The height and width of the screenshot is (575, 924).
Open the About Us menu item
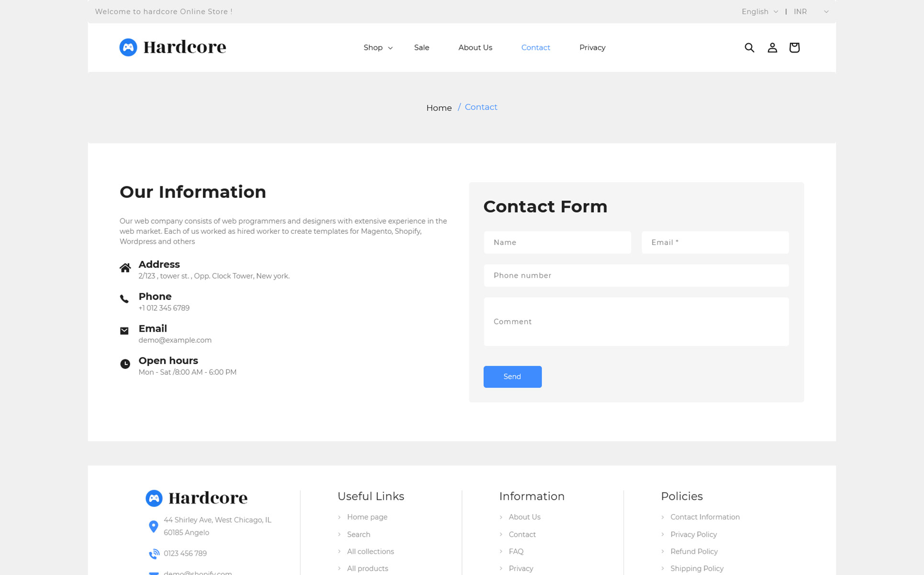point(475,47)
